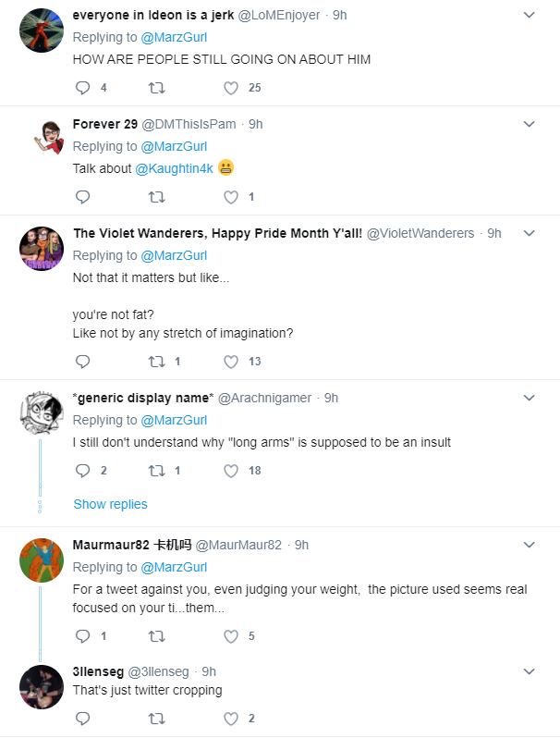
Task: Like the Forever 29 tweet
Action: click(x=231, y=197)
